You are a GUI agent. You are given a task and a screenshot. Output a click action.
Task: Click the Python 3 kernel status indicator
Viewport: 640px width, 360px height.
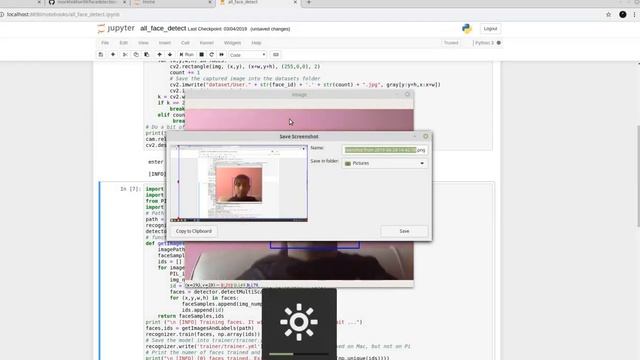coord(487,43)
